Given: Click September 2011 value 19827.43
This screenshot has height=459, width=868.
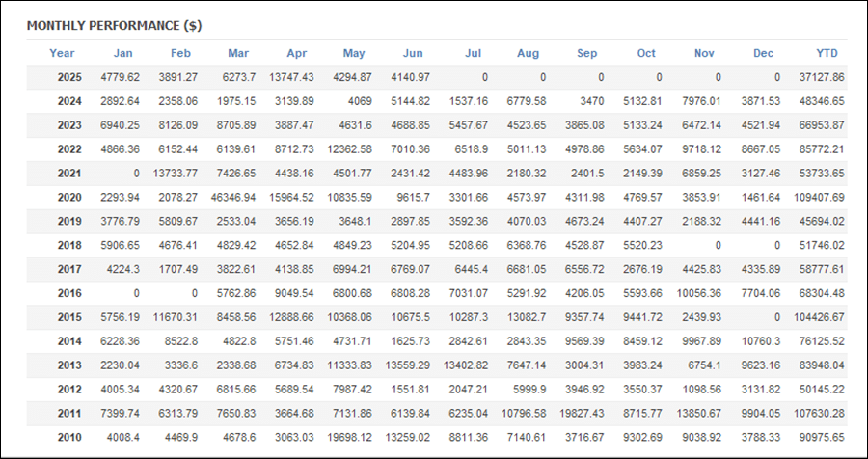Looking at the screenshot, I should click(x=582, y=414).
